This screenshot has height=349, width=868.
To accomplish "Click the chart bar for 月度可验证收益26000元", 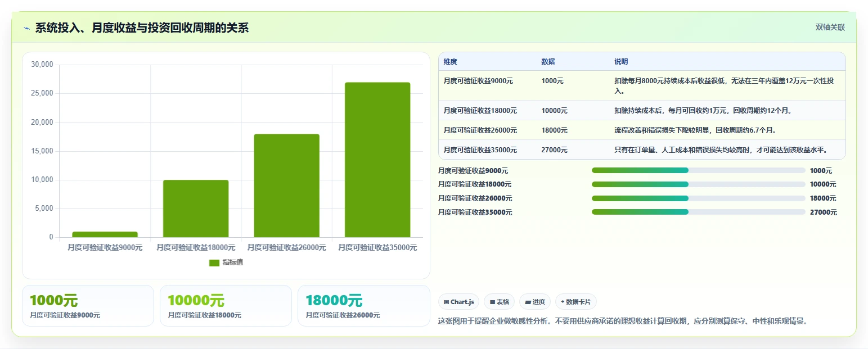I will (286, 185).
